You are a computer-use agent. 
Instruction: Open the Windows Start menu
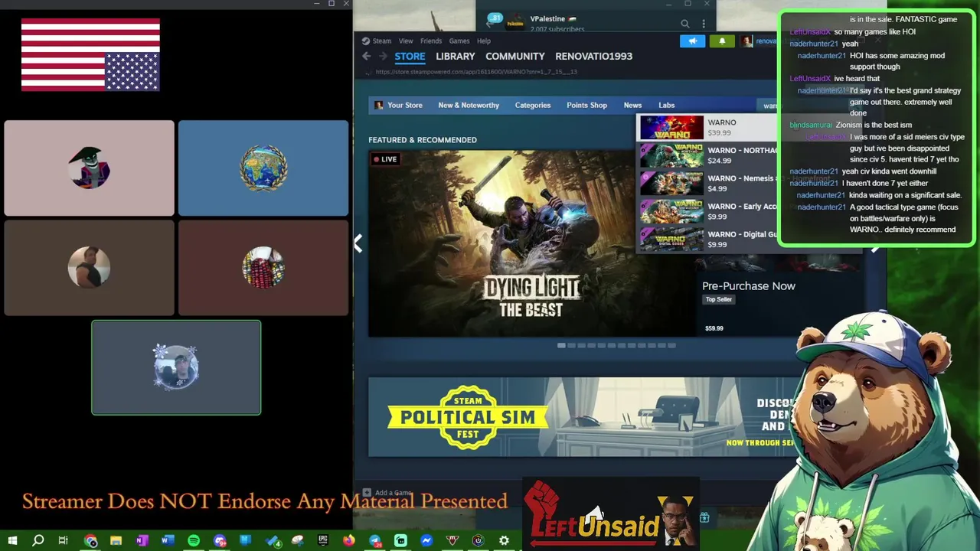tap(12, 540)
